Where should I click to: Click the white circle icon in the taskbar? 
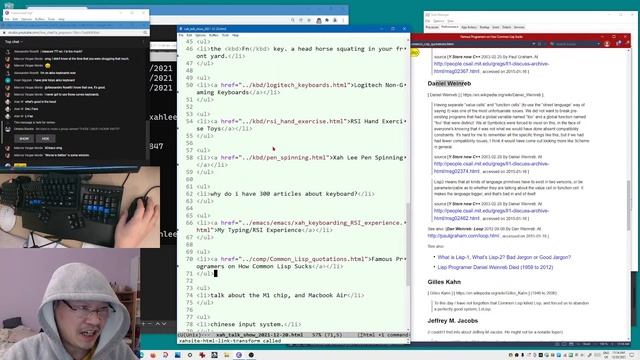click(x=190, y=355)
